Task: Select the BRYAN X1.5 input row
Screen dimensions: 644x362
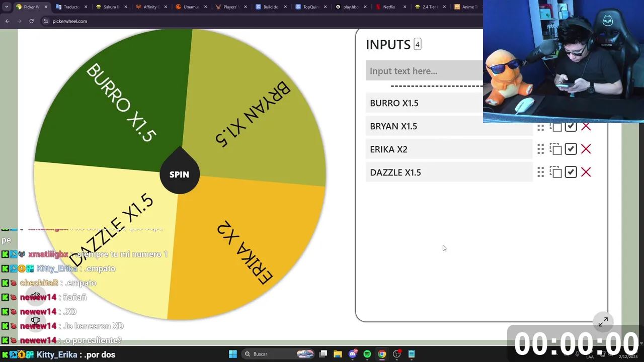Action: pos(449,126)
